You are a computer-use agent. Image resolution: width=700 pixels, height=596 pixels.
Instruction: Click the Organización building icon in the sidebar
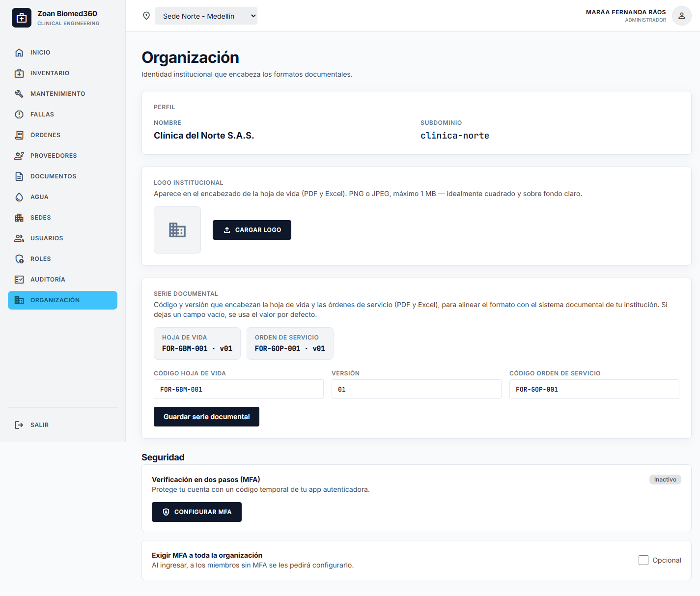click(19, 300)
